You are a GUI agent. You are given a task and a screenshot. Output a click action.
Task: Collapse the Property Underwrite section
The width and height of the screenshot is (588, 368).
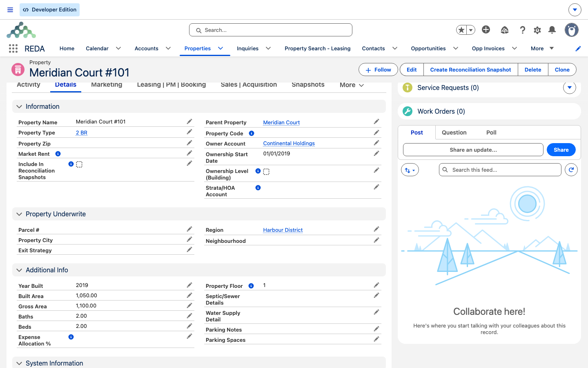click(x=19, y=214)
